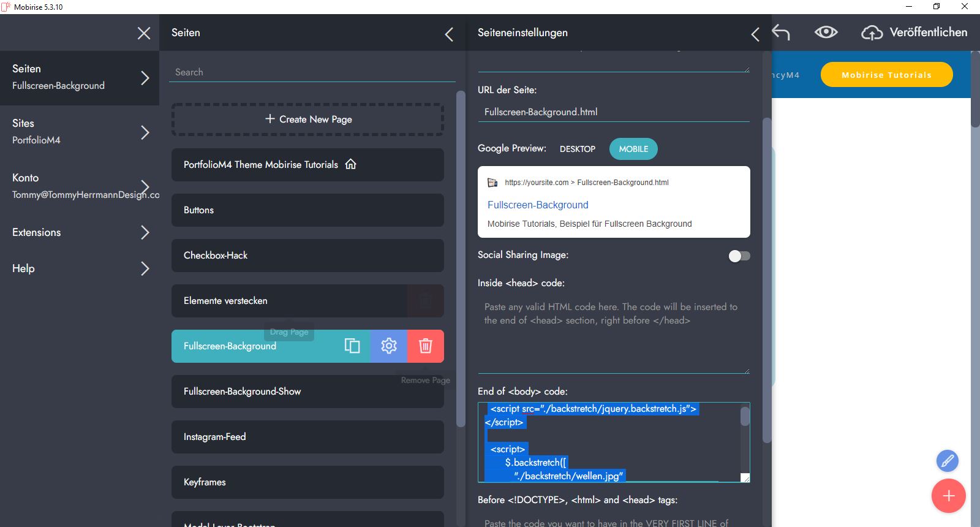Click the duplicate page icon on Fullscreen-Background
The width and height of the screenshot is (980, 527).
coord(352,346)
